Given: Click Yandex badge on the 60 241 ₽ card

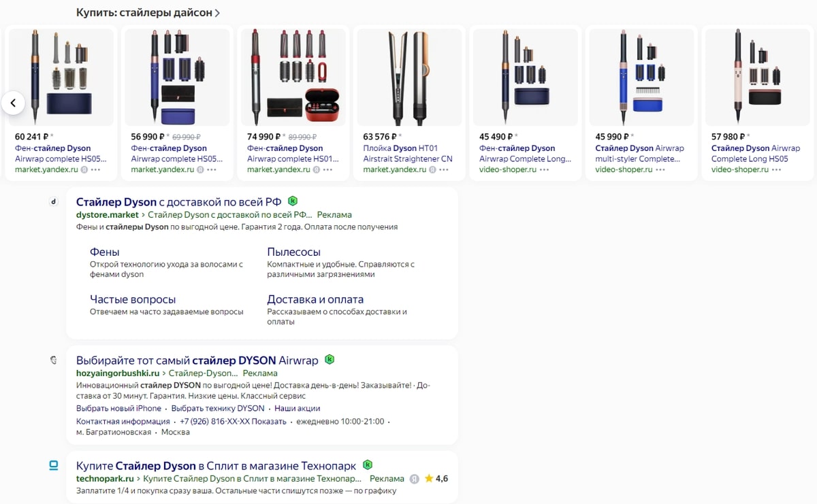Looking at the screenshot, I should pos(84,169).
